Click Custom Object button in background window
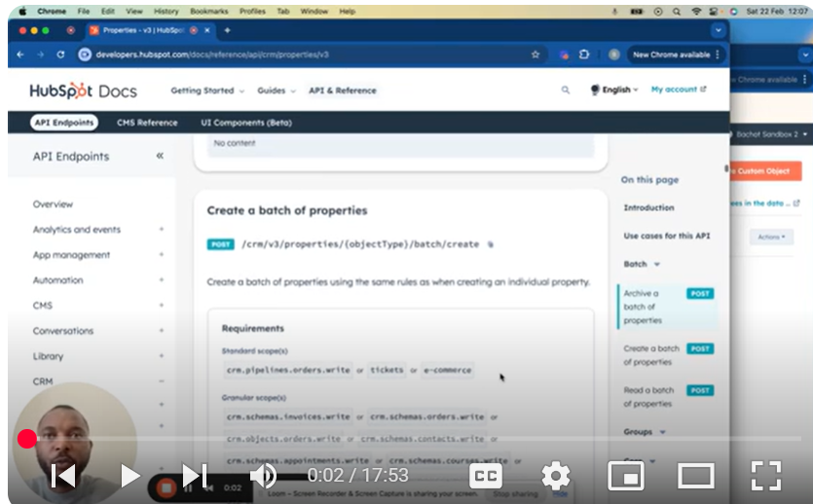 tap(764, 171)
